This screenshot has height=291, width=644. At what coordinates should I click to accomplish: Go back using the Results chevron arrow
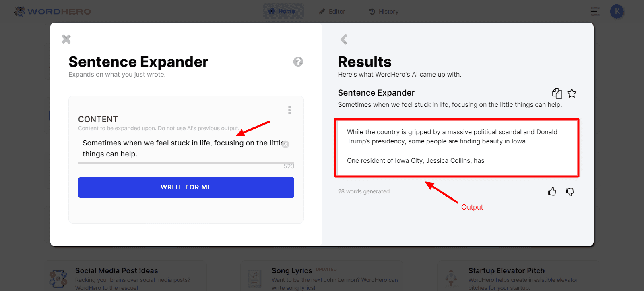click(x=344, y=39)
